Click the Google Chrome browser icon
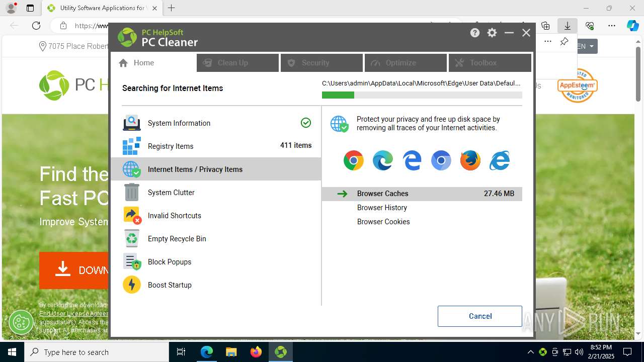Image resolution: width=644 pixels, height=362 pixels. click(354, 160)
